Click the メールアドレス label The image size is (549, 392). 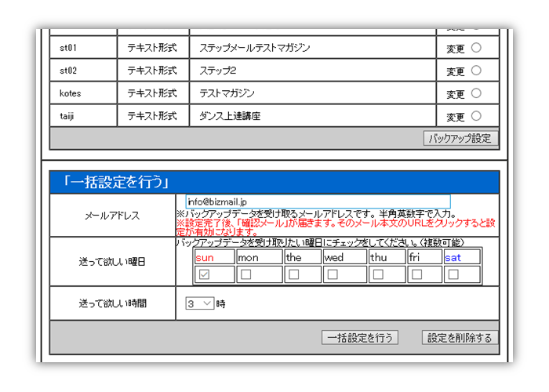click(x=112, y=216)
